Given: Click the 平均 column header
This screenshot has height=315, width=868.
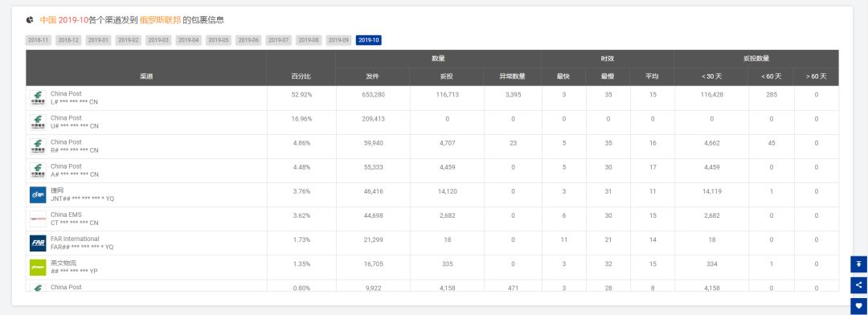Looking at the screenshot, I should tap(652, 76).
